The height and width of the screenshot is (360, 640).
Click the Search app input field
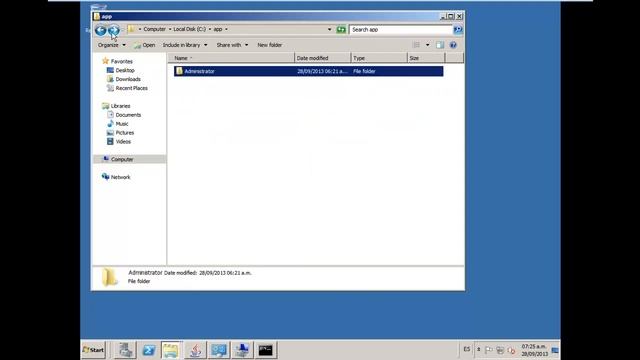point(401,29)
